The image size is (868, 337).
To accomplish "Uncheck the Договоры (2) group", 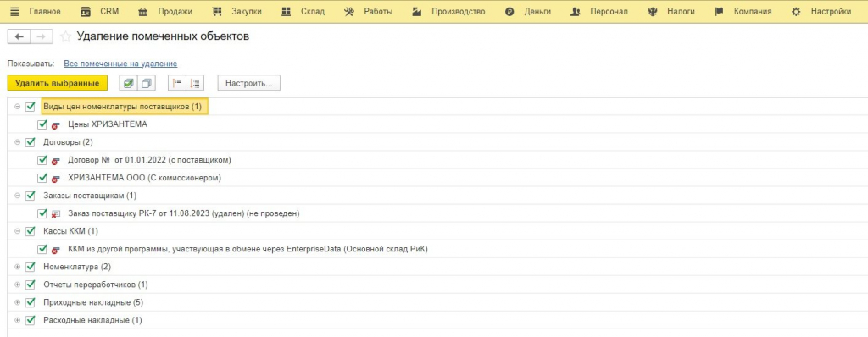I will pos(30,142).
